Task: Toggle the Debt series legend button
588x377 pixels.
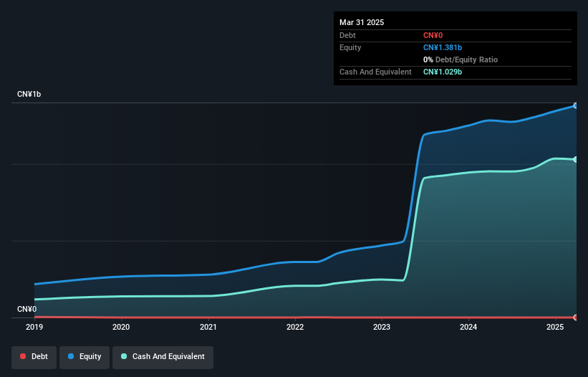Action: 34,356
